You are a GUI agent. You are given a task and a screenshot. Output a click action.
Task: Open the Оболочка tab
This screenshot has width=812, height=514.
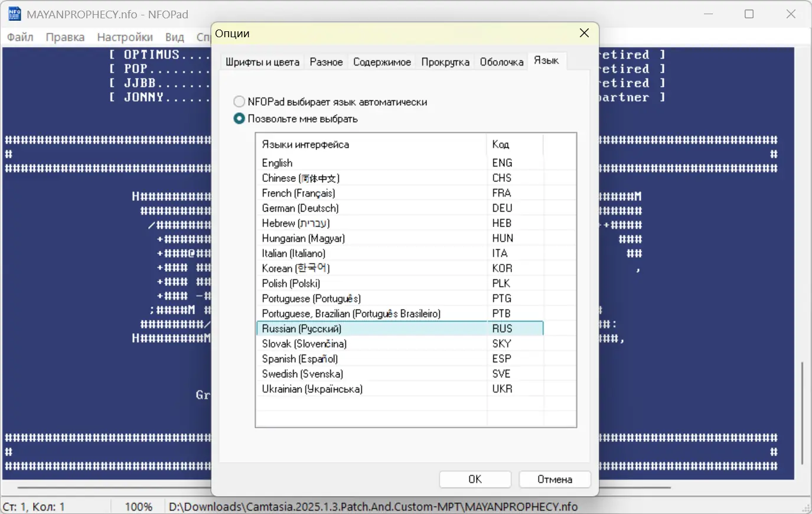pos(501,62)
